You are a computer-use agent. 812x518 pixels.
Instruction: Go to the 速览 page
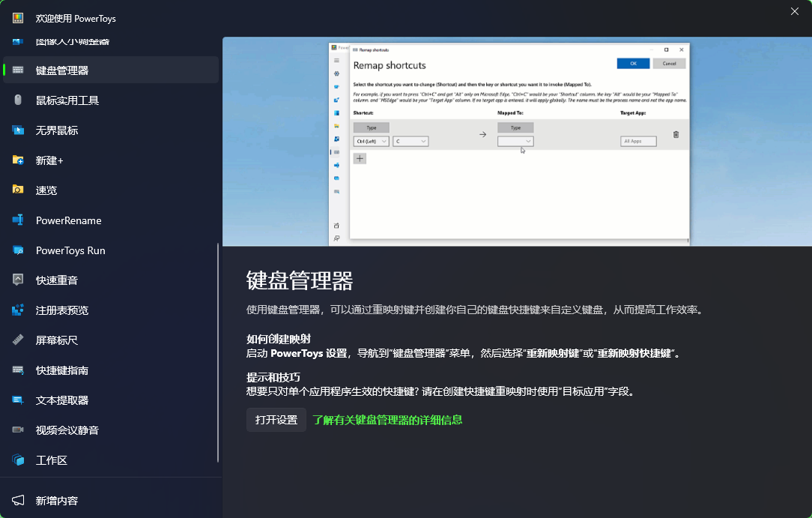(x=111, y=190)
